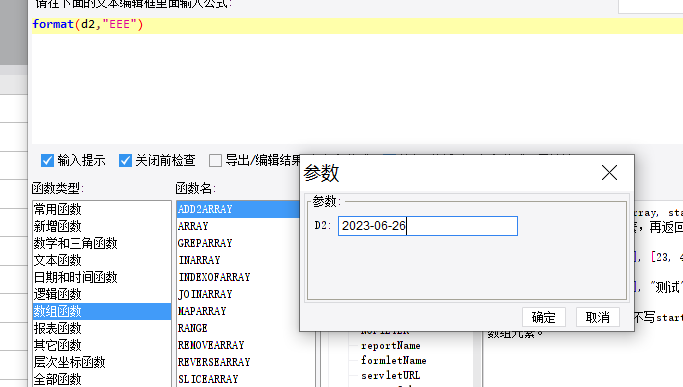Click 取消 in the 参数 dialog
The height and width of the screenshot is (387, 683).
click(x=598, y=317)
